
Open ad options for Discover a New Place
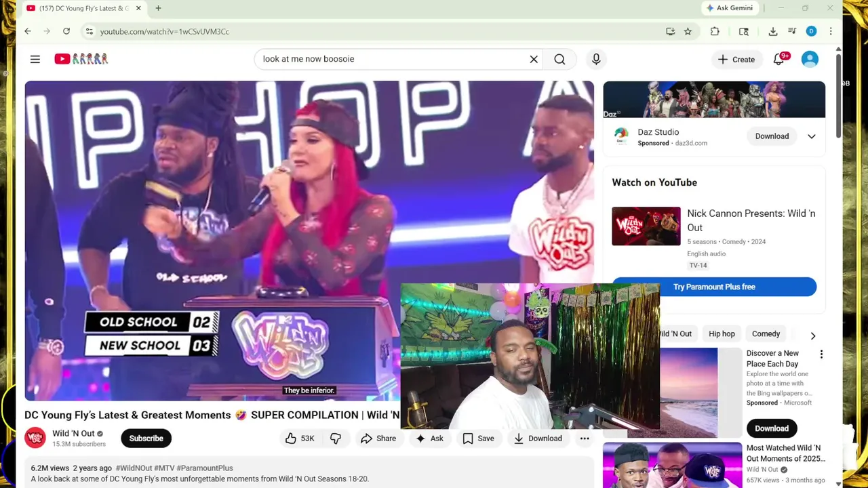tap(821, 354)
